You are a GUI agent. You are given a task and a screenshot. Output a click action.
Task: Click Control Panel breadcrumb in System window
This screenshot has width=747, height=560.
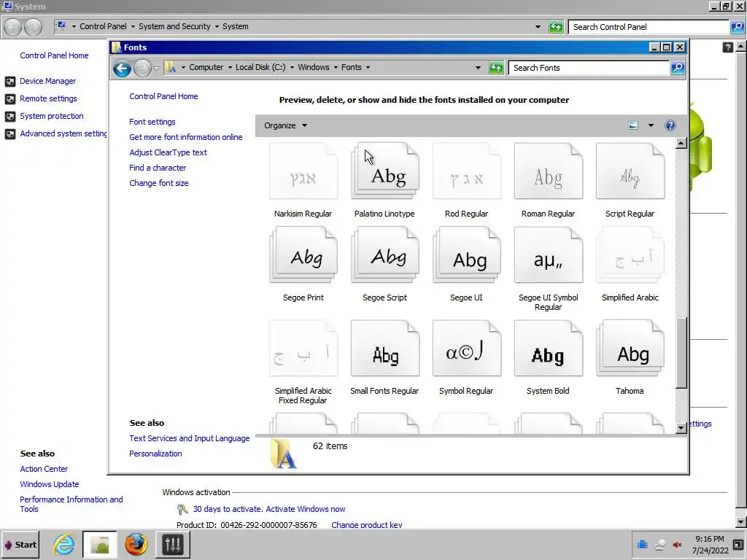(103, 26)
